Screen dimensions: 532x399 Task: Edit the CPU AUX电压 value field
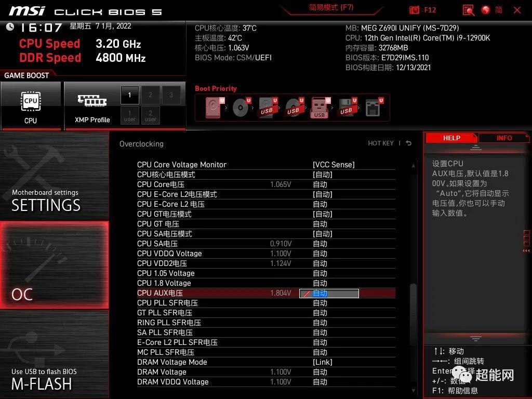[329, 294]
